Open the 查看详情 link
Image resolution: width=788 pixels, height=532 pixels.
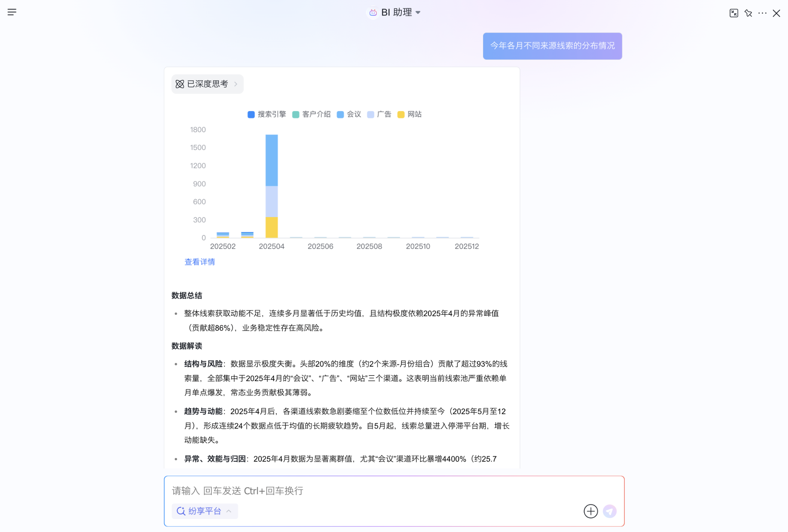pos(200,262)
